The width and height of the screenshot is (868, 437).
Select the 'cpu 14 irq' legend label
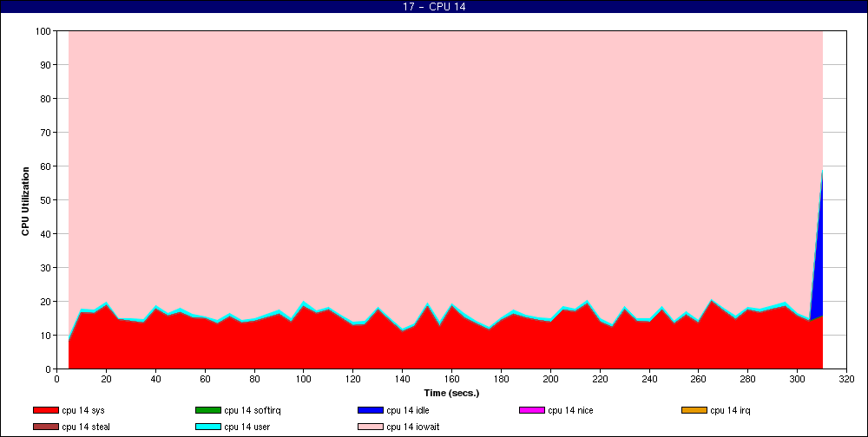(x=730, y=410)
